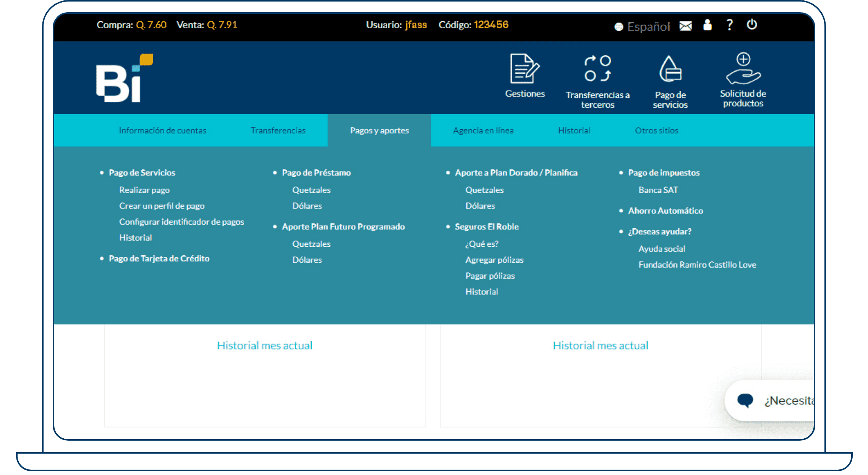This screenshot has height=475, width=868.
Task: Click the Seguros El Roble heading
Action: (487, 227)
